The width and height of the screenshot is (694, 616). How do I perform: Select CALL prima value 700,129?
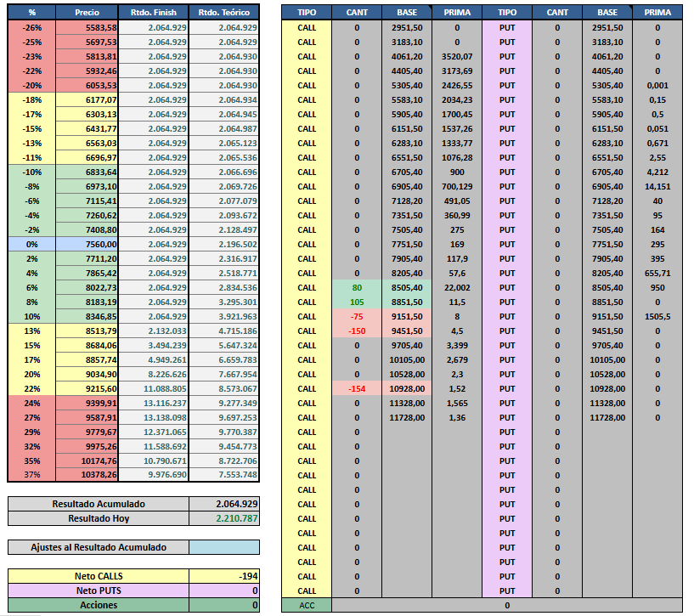click(457, 186)
